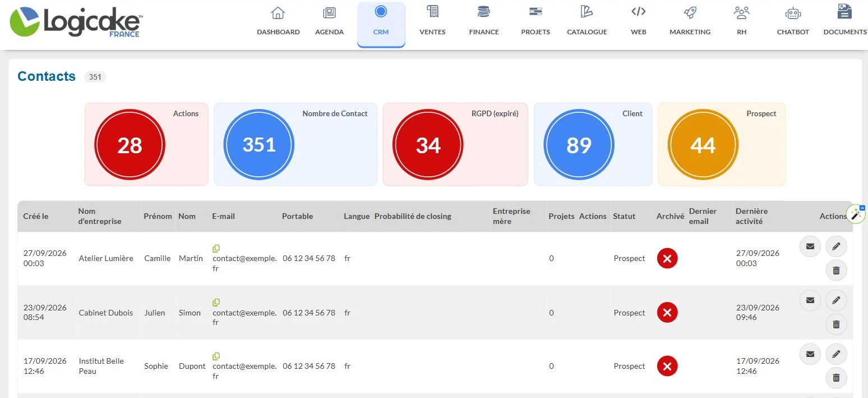Click the envelope icon for Institut Belle Peau
This screenshot has width=868, height=398.
click(x=810, y=354)
